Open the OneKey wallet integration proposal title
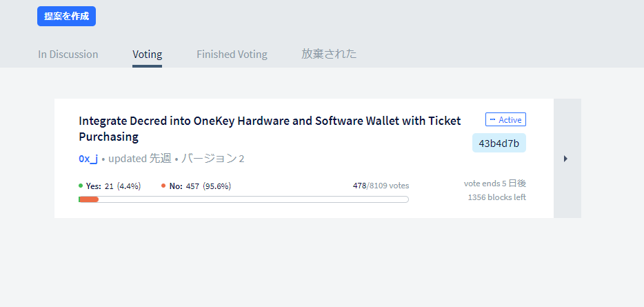Image resolution: width=644 pixels, height=307 pixels. [x=270, y=128]
